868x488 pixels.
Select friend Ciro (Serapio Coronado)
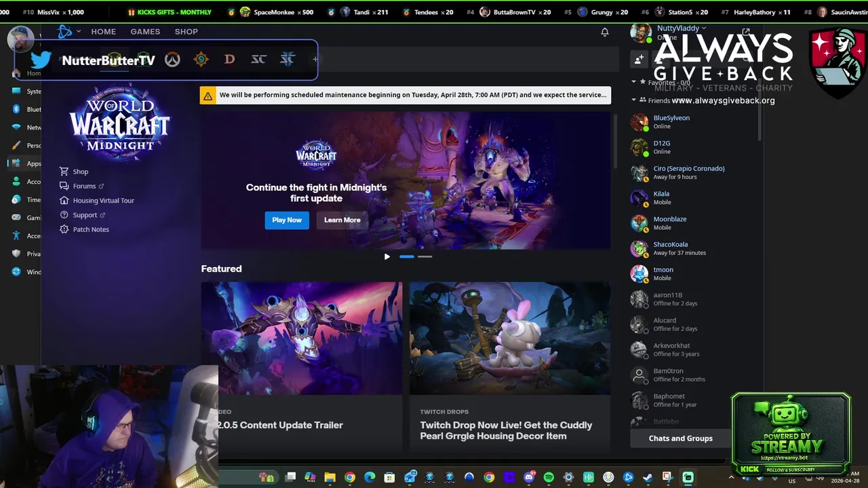click(692, 173)
